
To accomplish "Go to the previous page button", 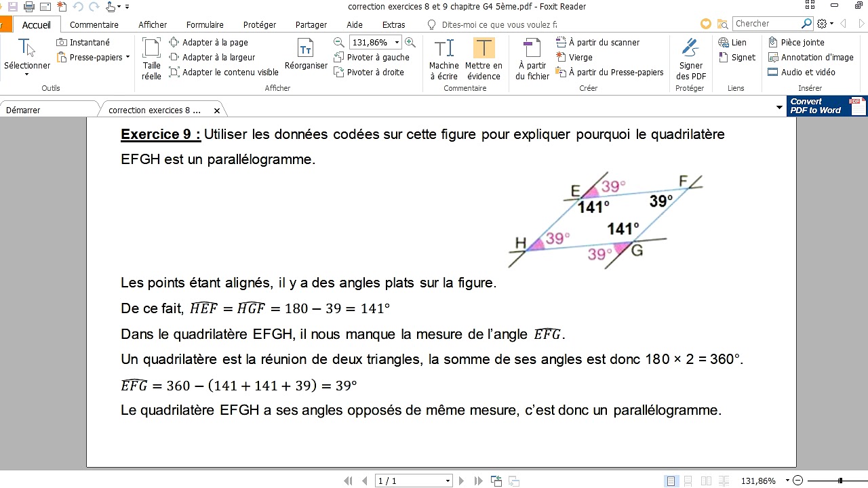I will coord(365,481).
